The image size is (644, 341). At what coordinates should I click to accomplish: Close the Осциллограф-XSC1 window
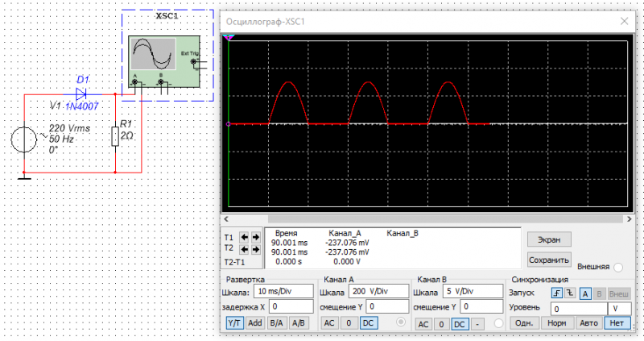[625, 22]
